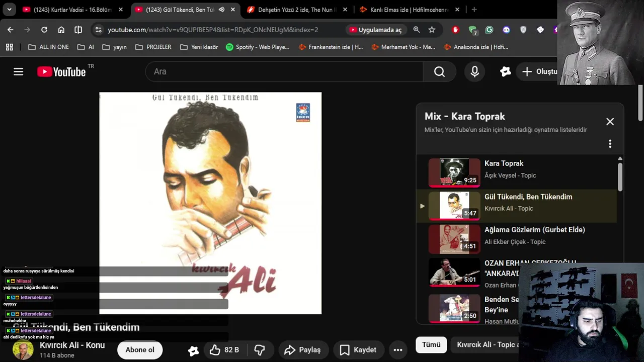Close the Gül Tükendi, Ben Tükendim tab
The height and width of the screenshot is (362, 644).
(233, 10)
